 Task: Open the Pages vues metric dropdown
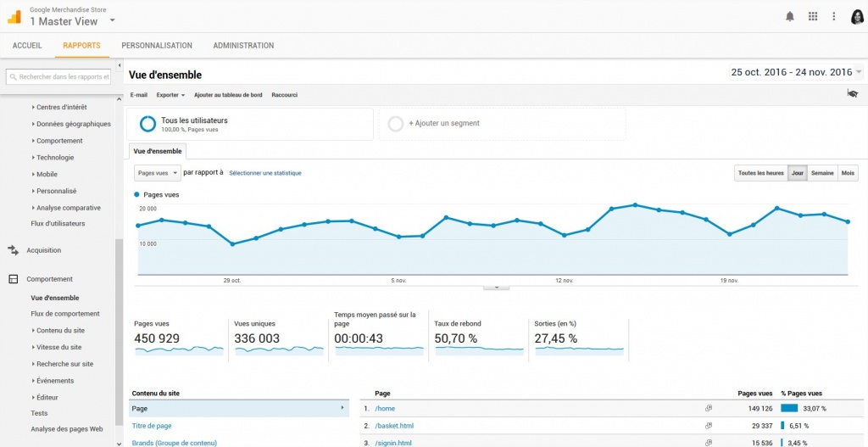tap(158, 173)
